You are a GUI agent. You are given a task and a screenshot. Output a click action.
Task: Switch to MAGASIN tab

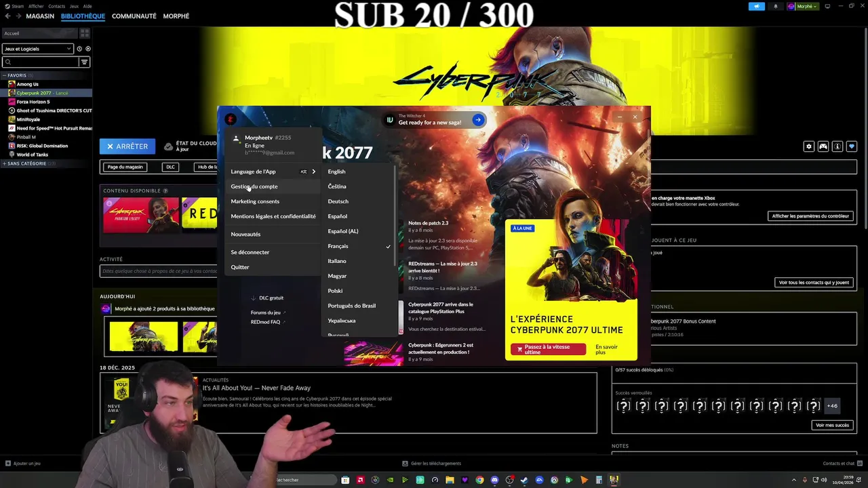click(40, 16)
